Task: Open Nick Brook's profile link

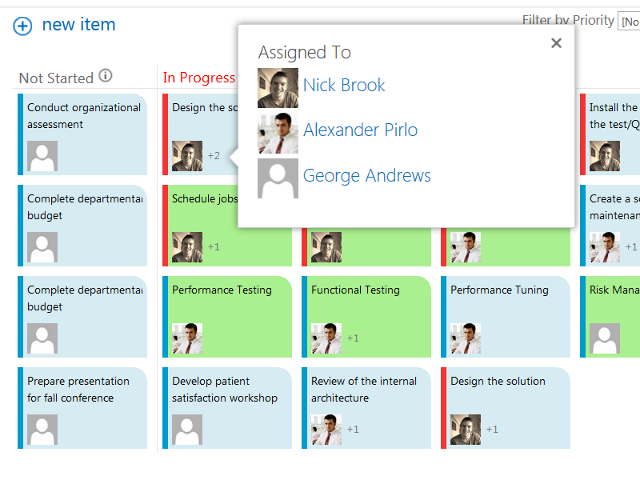Action: click(x=344, y=85)
